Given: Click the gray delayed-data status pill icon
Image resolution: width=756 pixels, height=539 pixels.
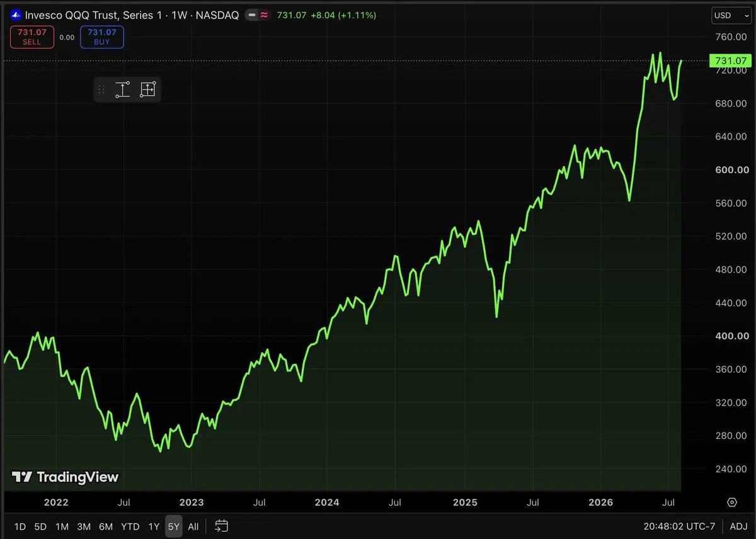Looking at the screenshot, I should (x=253, y=15).
